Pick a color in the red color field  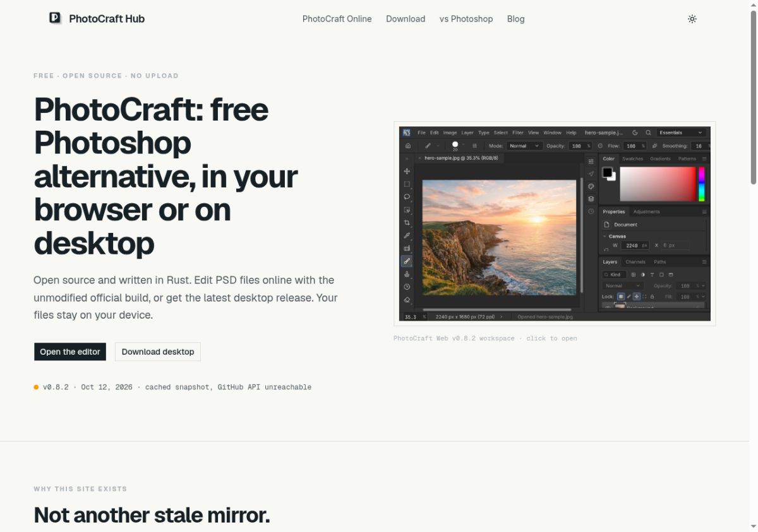[x=658, y=184]
